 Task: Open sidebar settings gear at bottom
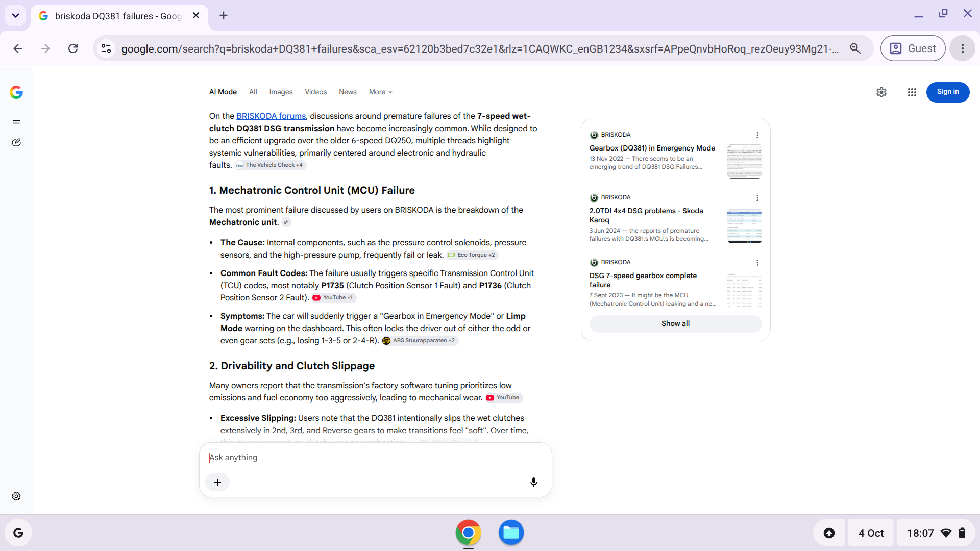click(x=16, y=496)
